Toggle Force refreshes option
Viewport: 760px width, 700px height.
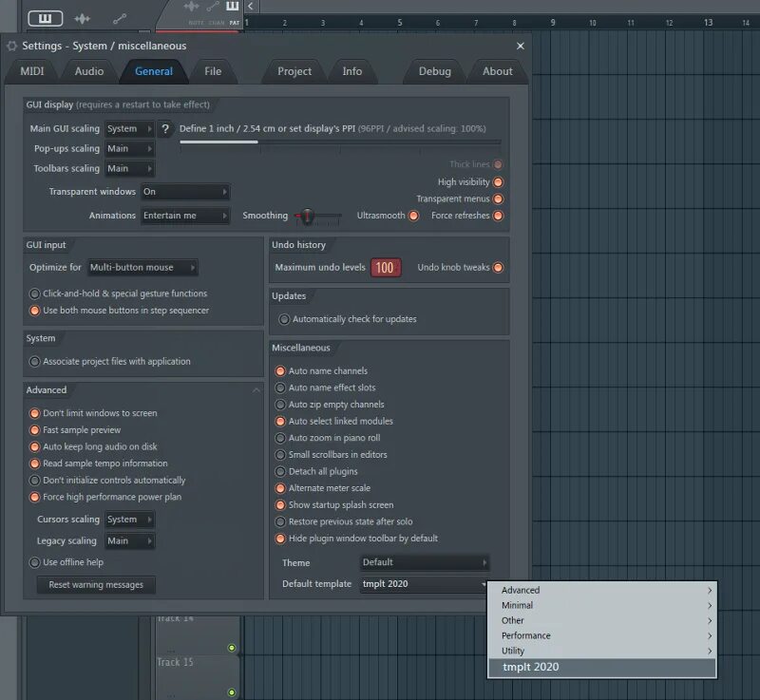[498, 216]
